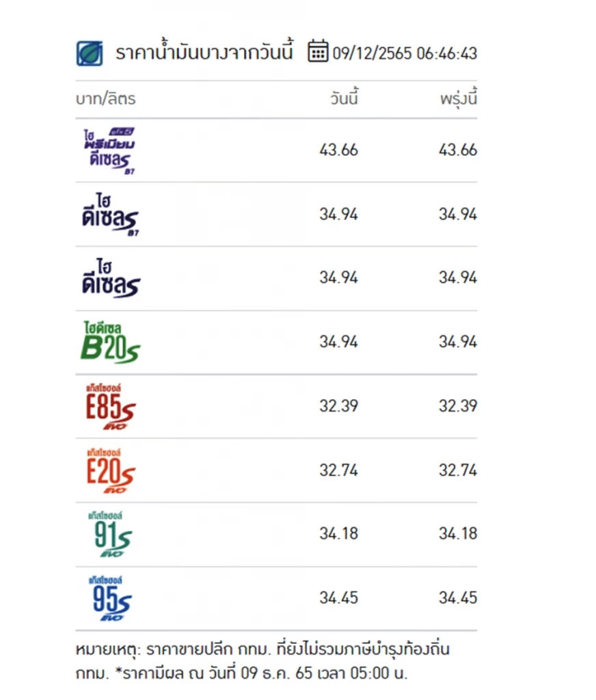Pick the orange Gasohol E20 S EVO logo
The width and height of the screenshot is (596, 700).
tap(109, 470)
